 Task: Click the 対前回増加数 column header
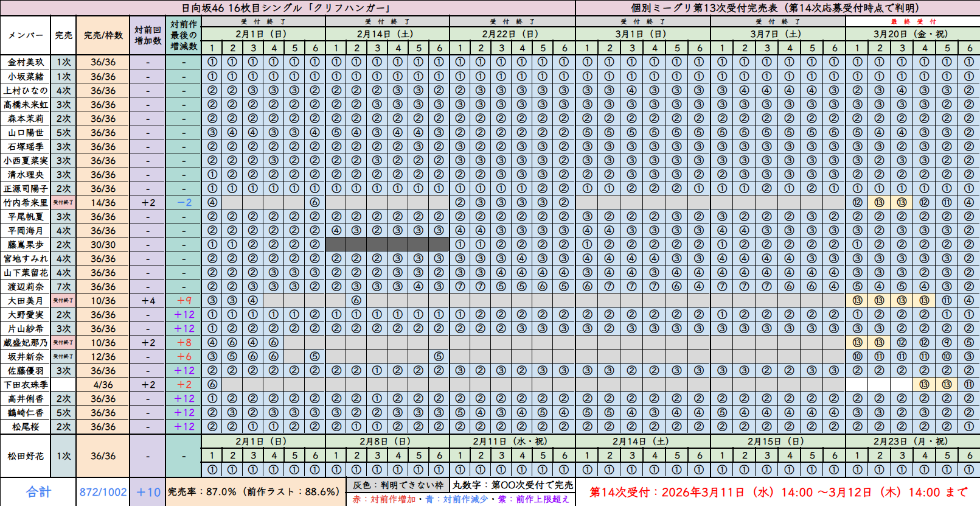pyautogui.click(x=148, y=35)
